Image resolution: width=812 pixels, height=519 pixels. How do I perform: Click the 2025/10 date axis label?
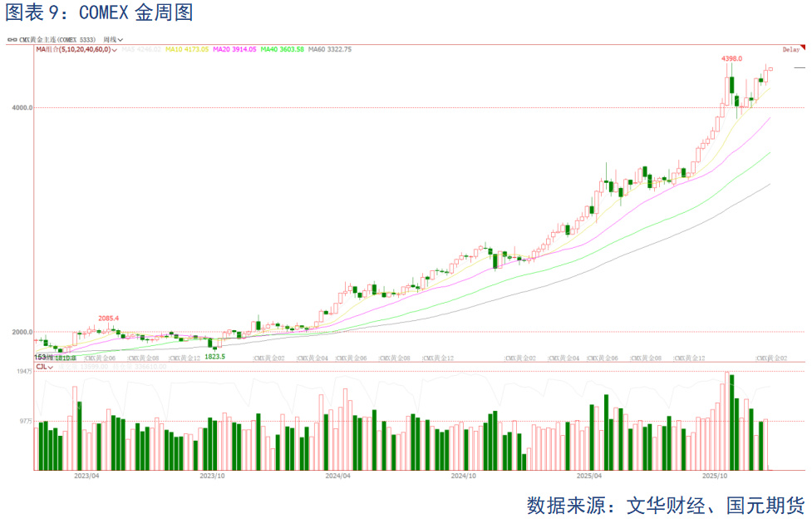[x=715, y=476]
